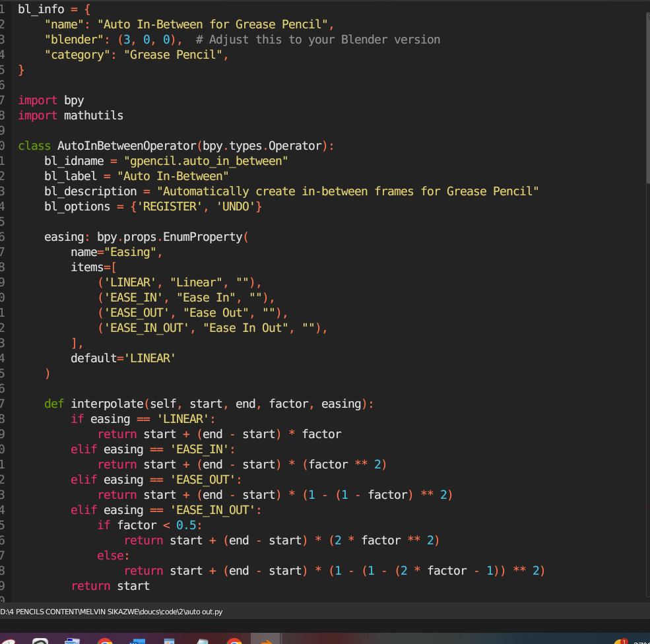Click the comment '# Adjust this to your Blender version'
650x644 pixels.
pyautogui.click(x=318, y=40)
